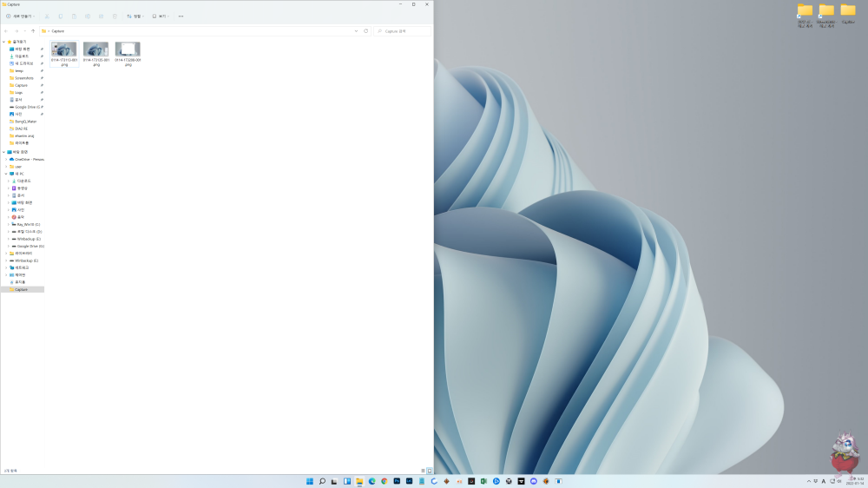The height and width of the screenshot is (488, 868).
Task: Switch to large thumbnails view via status bar icon
Action: (x=430, y=471)
